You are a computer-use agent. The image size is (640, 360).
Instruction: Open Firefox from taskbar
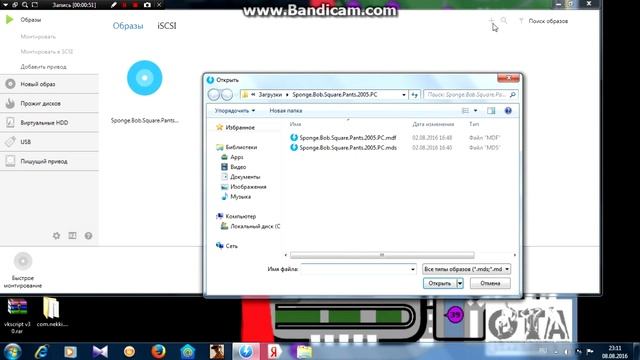click(158, 351)
